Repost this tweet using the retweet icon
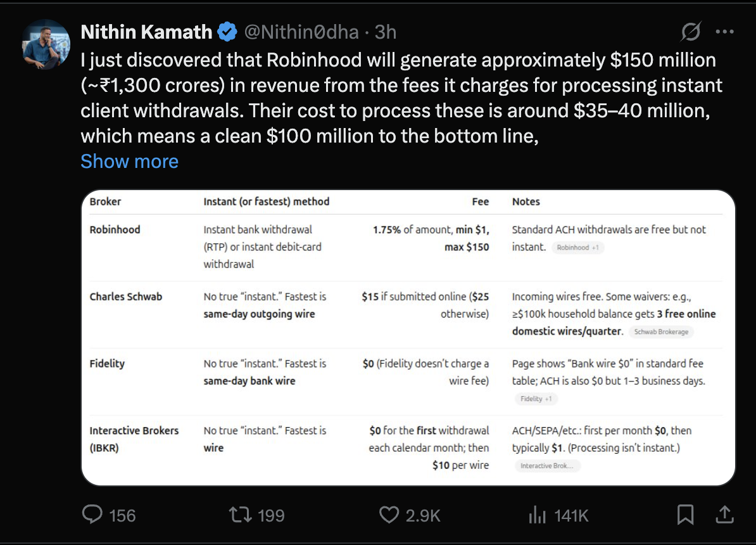This screenshot has width=756, height=545. click(x=240, y=515)
